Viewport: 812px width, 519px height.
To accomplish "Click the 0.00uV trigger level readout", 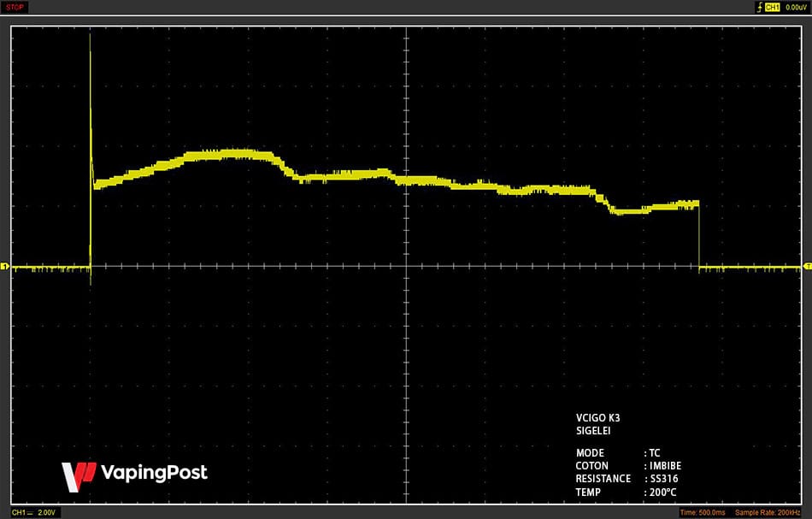I will [796, 7].
